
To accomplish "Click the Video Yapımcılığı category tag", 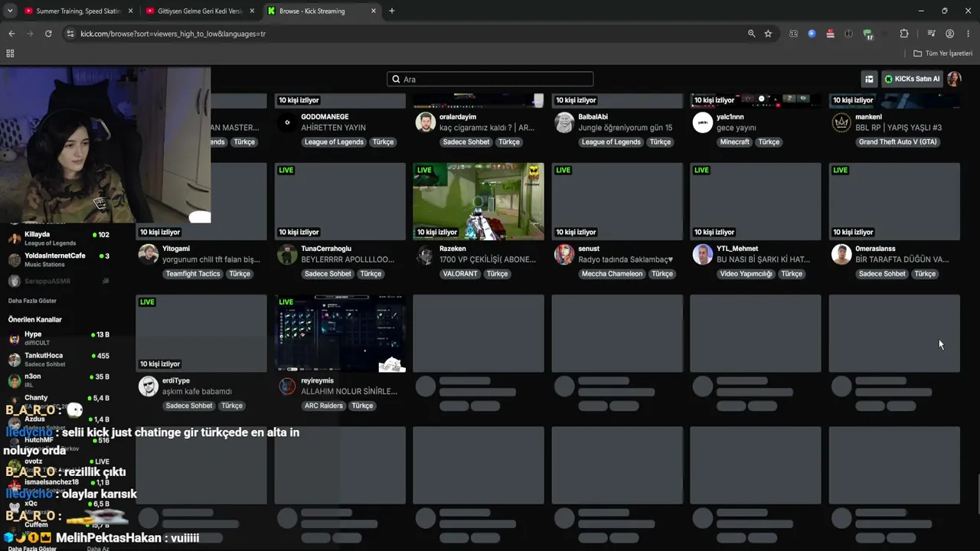I will click(x=746, y=274).
